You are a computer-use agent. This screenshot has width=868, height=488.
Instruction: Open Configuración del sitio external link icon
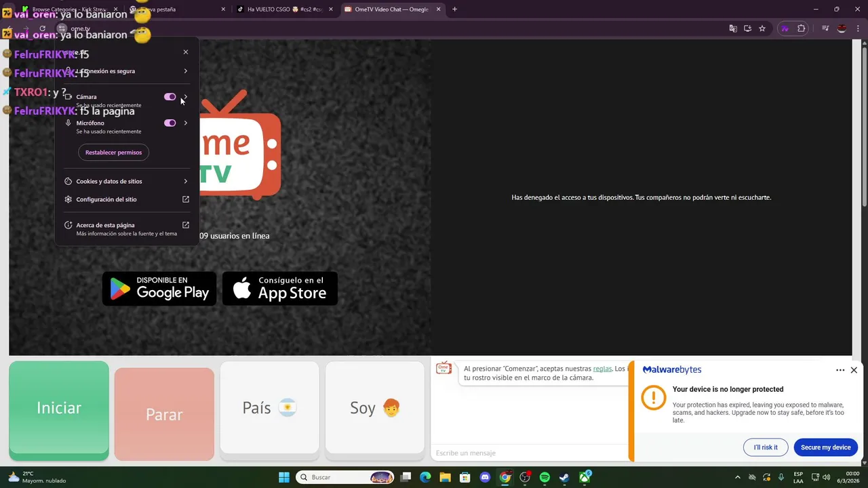point(186,199)
